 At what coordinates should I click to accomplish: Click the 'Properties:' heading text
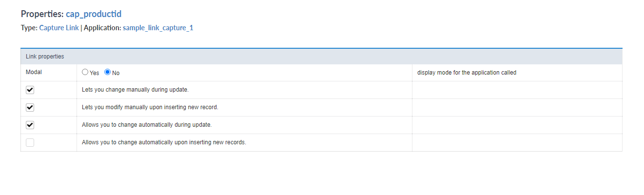(x=42, y=14)
